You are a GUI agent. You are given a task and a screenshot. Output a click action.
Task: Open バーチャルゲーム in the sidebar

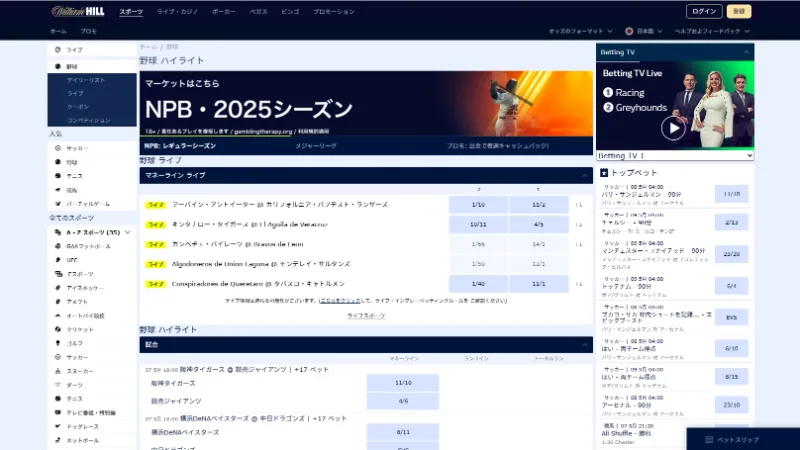92,204
